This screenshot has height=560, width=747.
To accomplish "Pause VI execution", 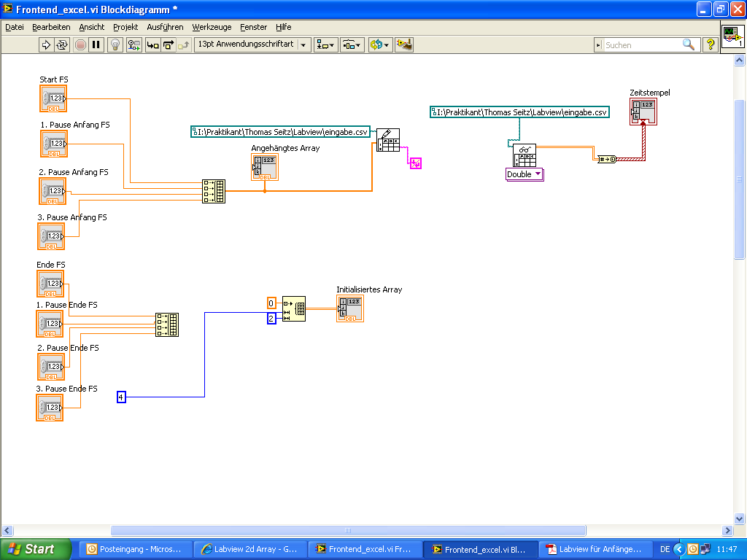I will [96, 44].
